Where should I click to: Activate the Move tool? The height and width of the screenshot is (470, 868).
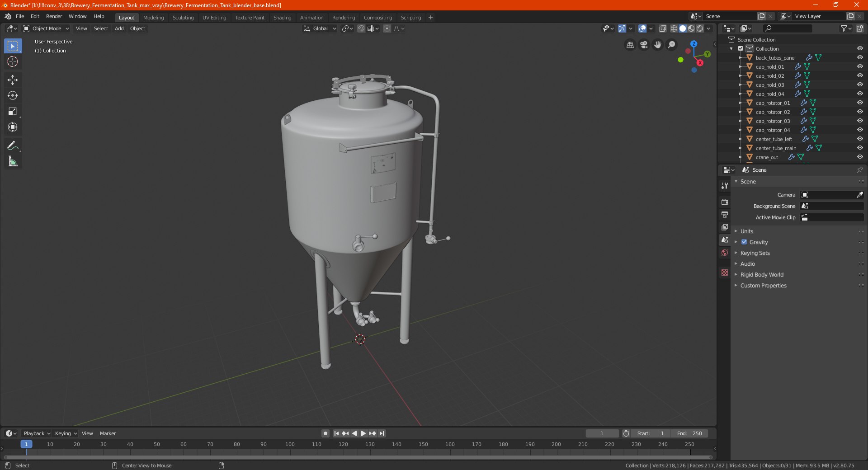(x=13, y=80)
